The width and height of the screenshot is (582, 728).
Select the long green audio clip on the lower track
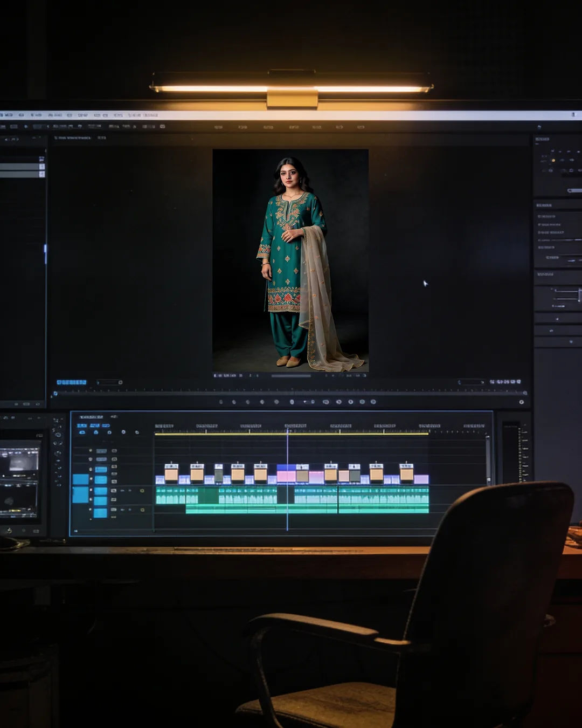pyautogui.click(x=307, y=509)
